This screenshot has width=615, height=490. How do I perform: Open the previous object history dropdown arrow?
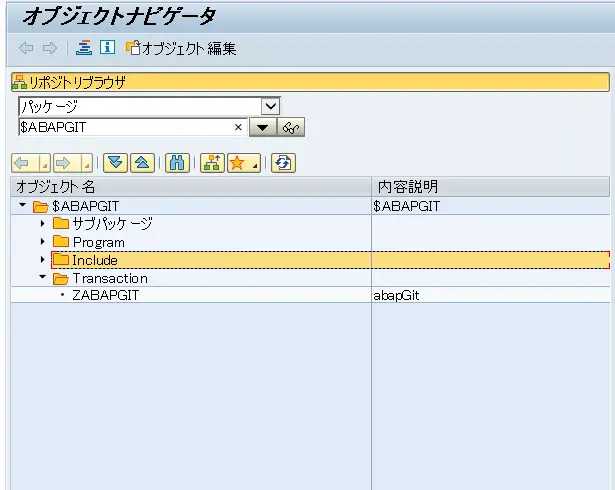click(x=45, y=163)
